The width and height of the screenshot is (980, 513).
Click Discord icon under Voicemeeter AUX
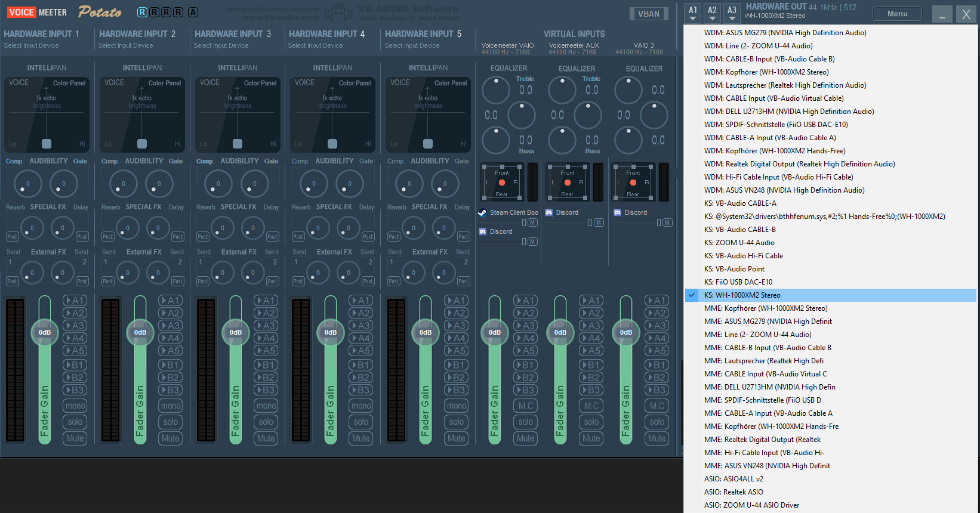548,212
